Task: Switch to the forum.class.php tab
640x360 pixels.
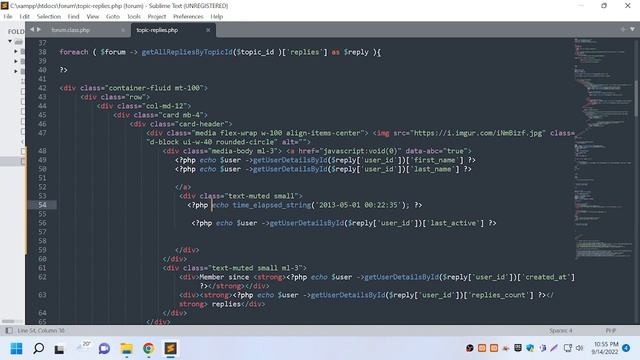Action: (x=71, y=30)
